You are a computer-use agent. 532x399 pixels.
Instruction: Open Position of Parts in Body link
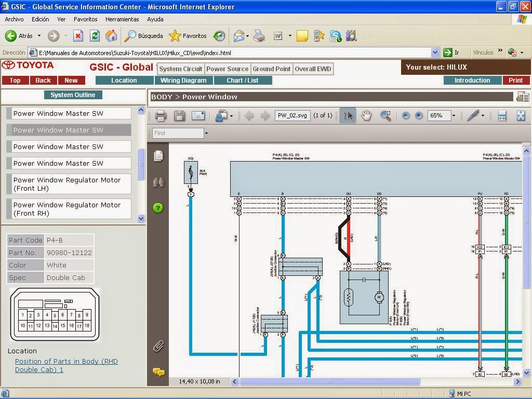[66, 365]
